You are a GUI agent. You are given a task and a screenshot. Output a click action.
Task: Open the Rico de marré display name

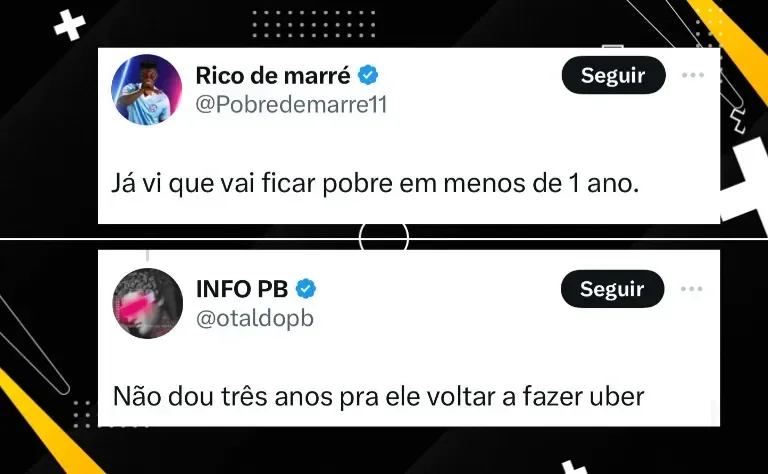coord(273,75)
